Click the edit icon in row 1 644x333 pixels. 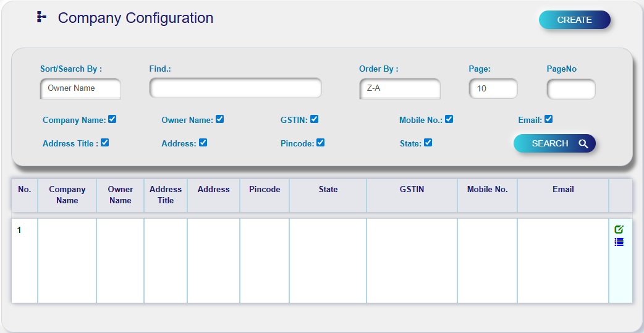[x=619, y=230]
